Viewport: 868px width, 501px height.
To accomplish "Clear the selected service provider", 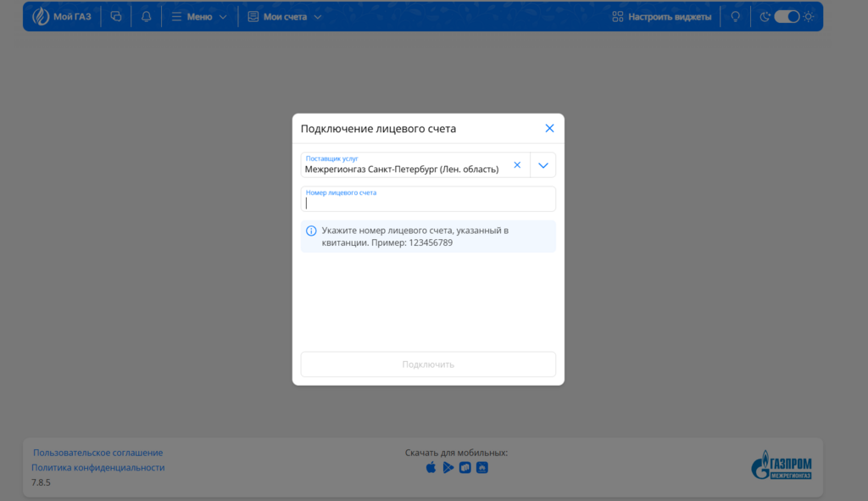I will [517, 165].
